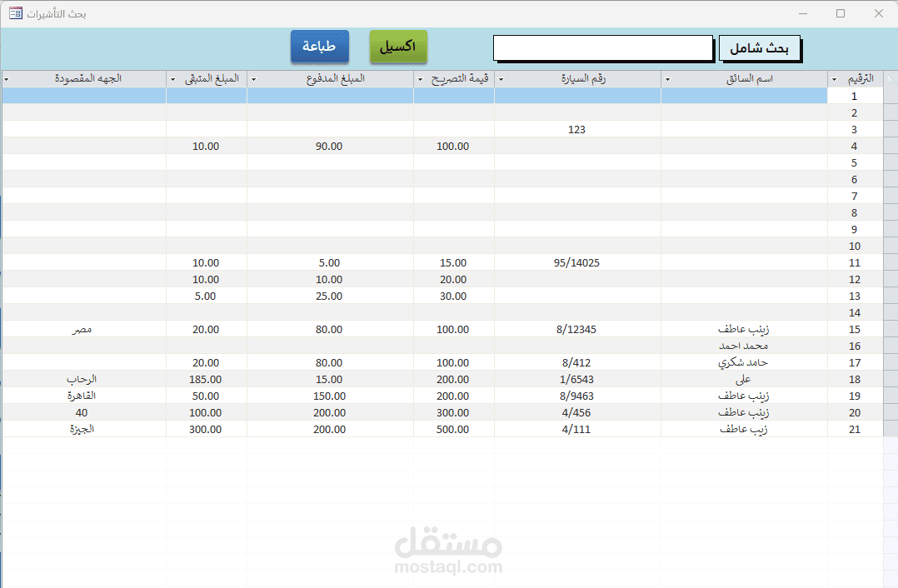This screenshot has height=588, width=898.
Task: Click the car number cell 95/14025
Action: point(577,263)
